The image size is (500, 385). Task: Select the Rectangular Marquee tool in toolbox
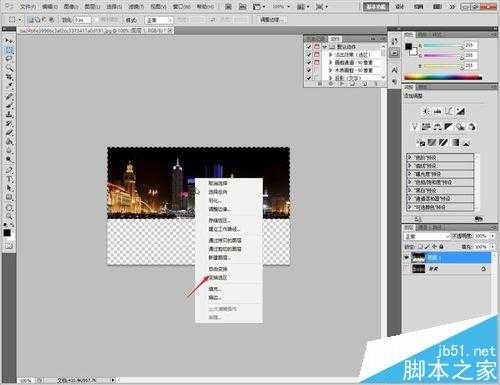[x=8, y=50]
